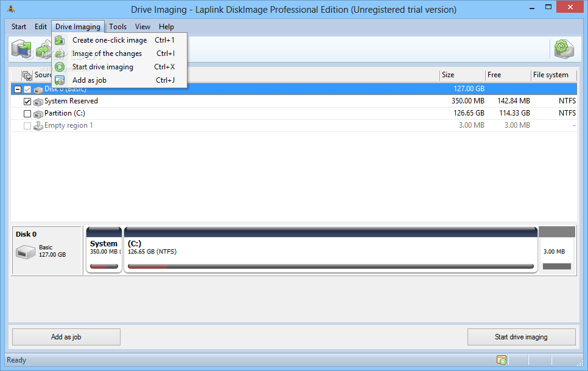Image resolution: width=588 pixels, height=371 pixels.
Task: Click the Ready status bar text
Action: pyautogui.click(x=16, y=360)
